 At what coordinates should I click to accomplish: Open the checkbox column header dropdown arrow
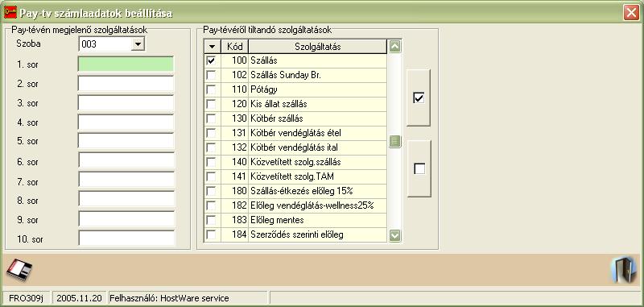pos(213,47)
